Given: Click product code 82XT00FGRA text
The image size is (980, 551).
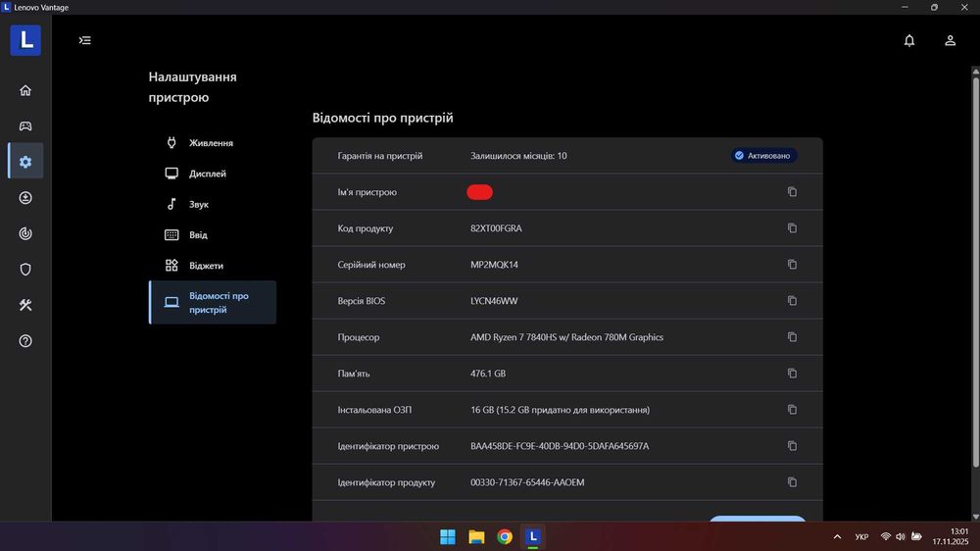Looking at the screenshot, I should click(496, 228).
